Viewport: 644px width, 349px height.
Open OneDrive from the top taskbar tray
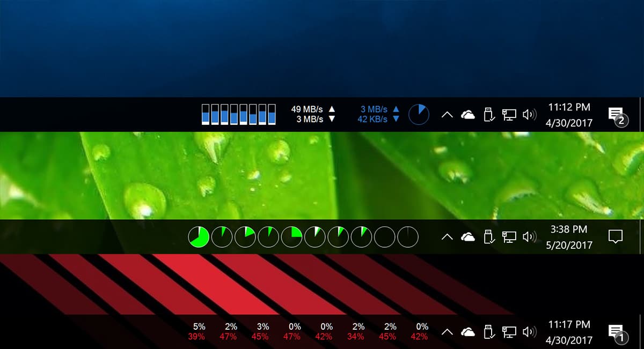pos(468,114)
